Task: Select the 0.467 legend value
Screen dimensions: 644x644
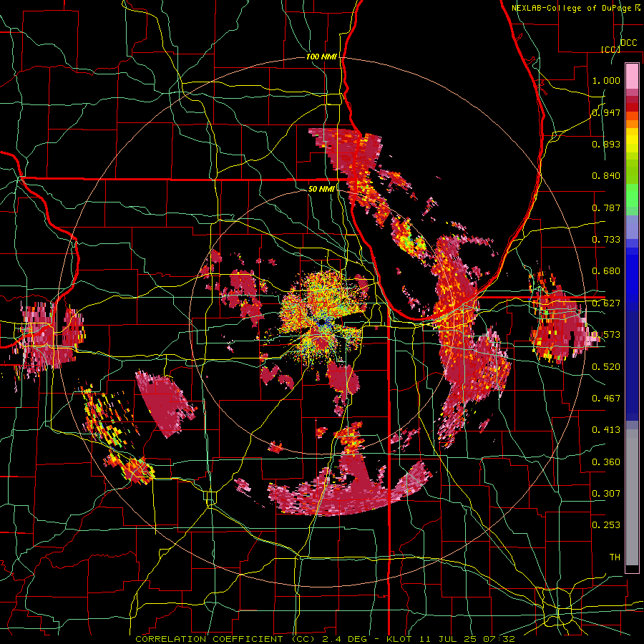Action: click(x=606, y=399)
